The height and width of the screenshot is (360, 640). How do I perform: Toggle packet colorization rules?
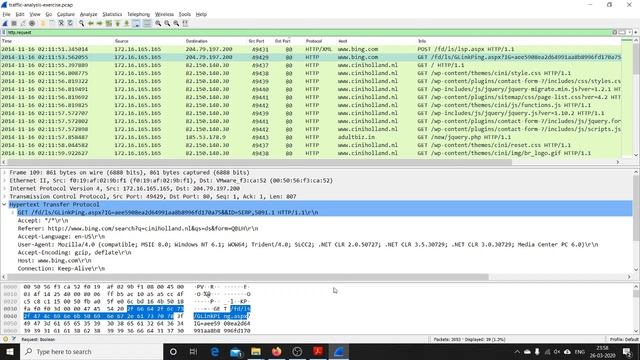(147, 23)
